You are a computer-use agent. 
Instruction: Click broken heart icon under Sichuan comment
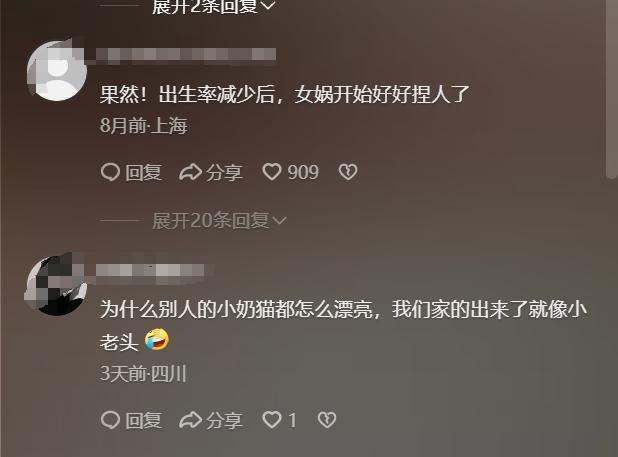pyautogui.click(x=327, y=420)
